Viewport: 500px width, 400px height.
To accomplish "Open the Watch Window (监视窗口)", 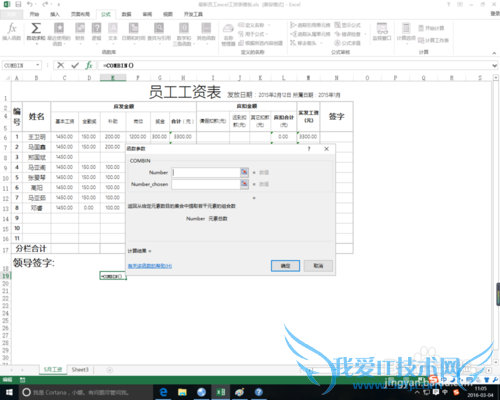I will pos(382,32).
